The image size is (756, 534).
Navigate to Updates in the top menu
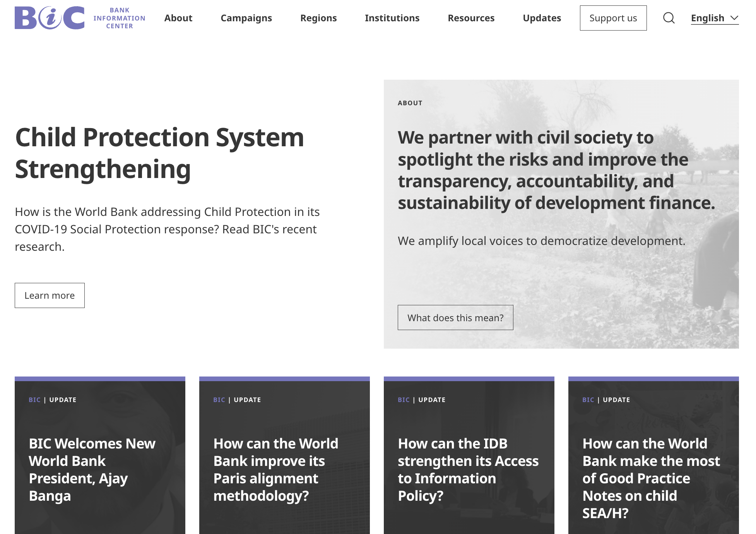click(542, 18)
